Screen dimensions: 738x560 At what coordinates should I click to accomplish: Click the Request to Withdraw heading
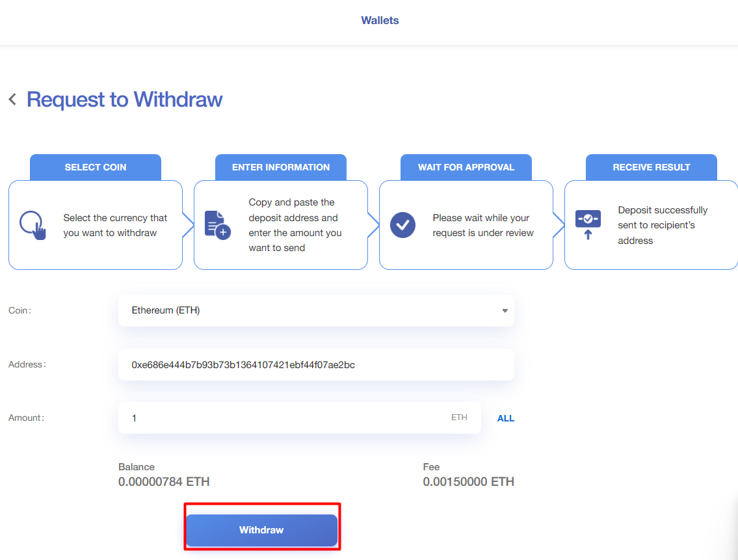point(124,100)
